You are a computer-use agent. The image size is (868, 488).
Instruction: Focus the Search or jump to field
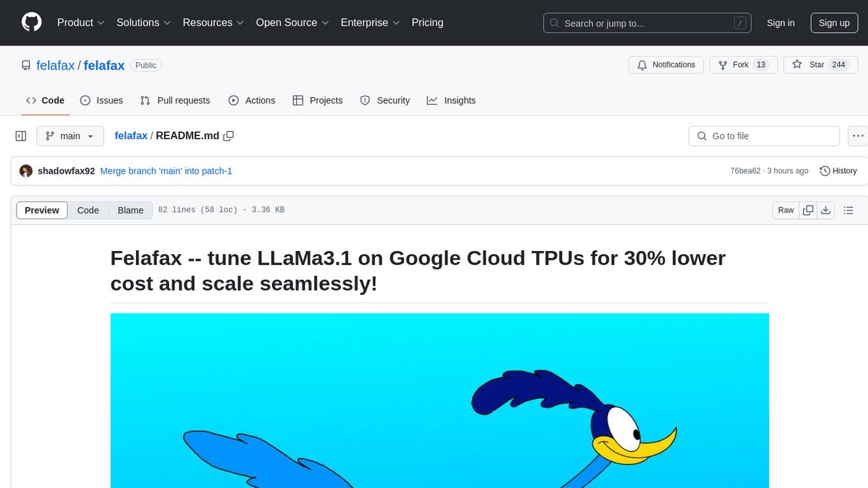pyautogui.click(x=648, y=23)
